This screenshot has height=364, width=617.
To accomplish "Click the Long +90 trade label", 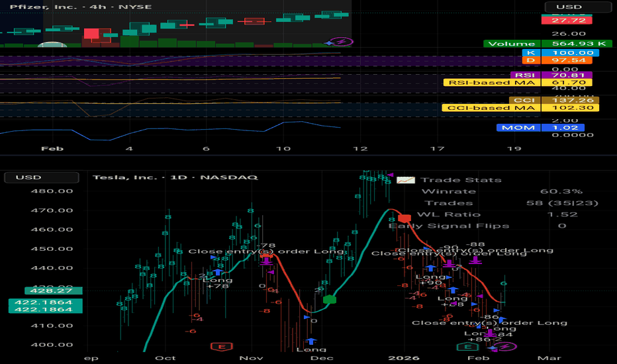I will 430,279.
